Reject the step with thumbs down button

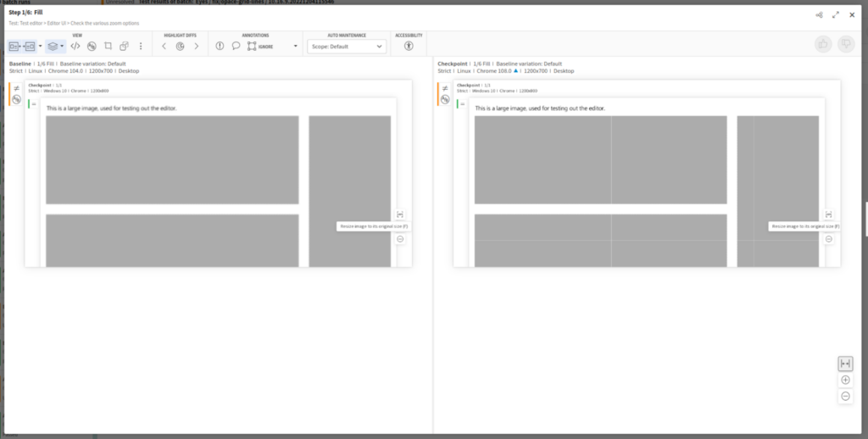tap(844, 45)
